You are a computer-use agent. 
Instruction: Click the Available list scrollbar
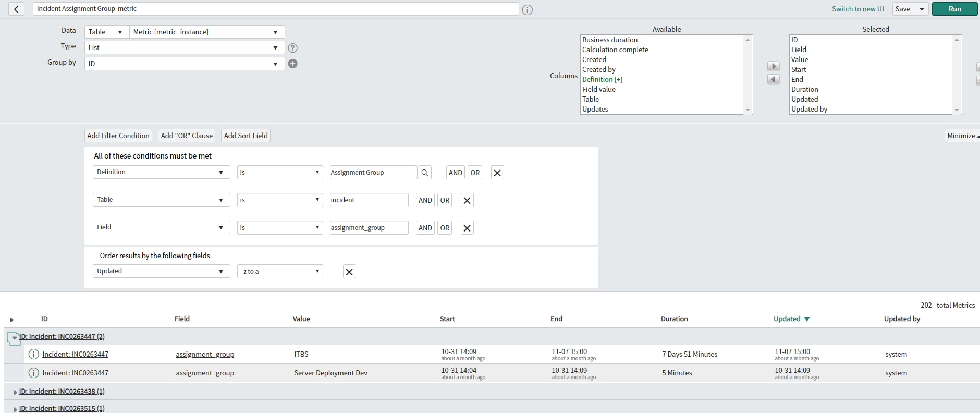coord(748,75)
